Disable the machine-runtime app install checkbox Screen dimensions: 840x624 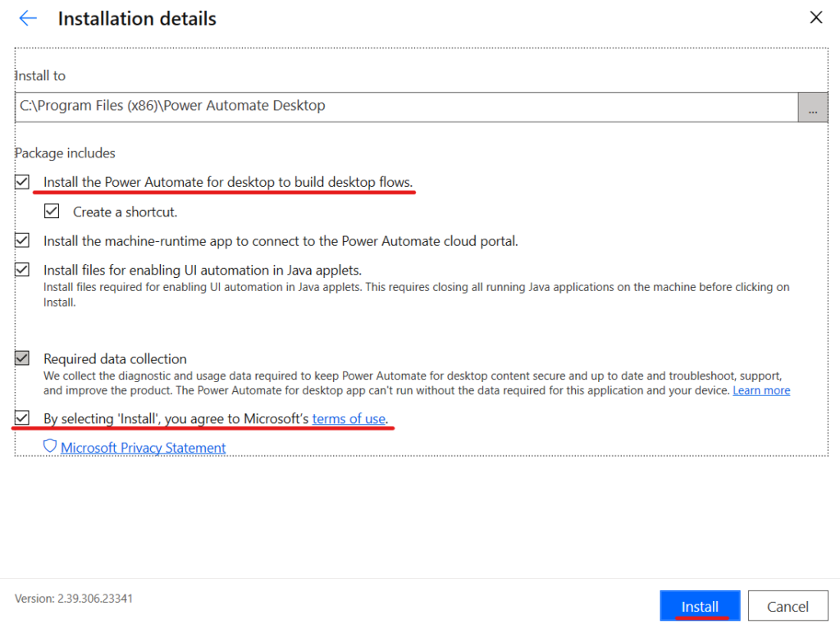[22, 241]
